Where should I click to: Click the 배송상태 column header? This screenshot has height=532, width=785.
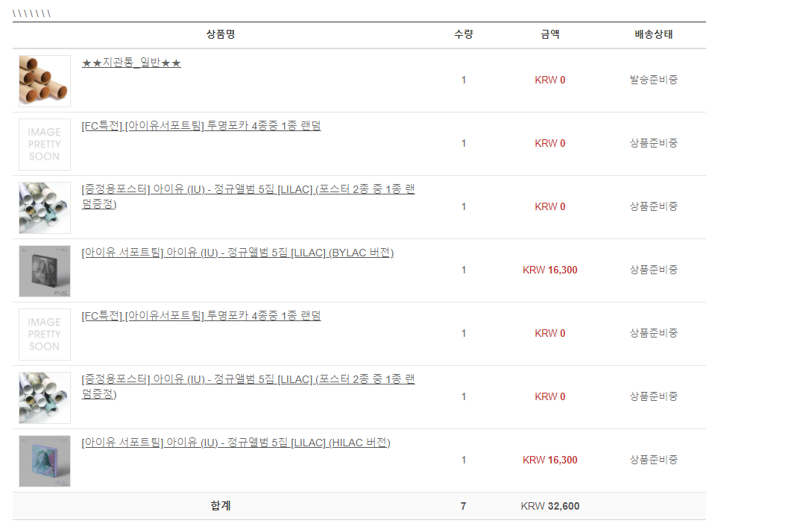coord(654,34)
